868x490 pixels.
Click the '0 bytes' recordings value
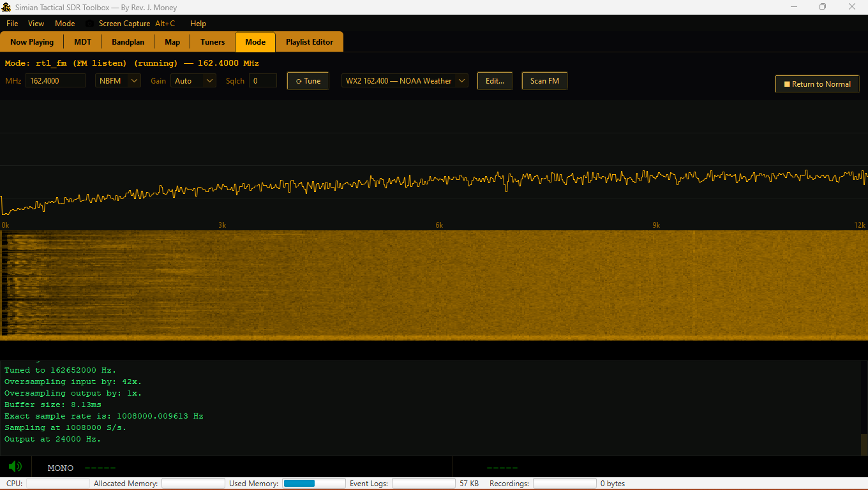point(613,484)
